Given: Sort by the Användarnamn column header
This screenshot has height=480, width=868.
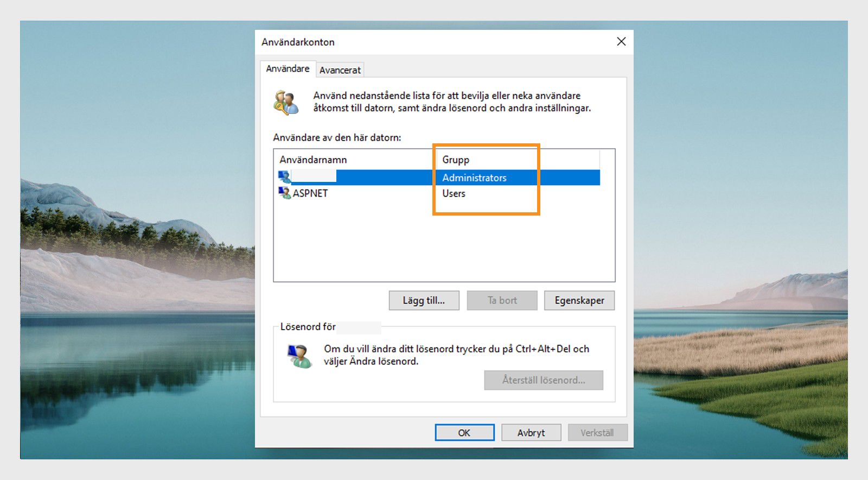Looking at the screenshot, I should (355, 160).
